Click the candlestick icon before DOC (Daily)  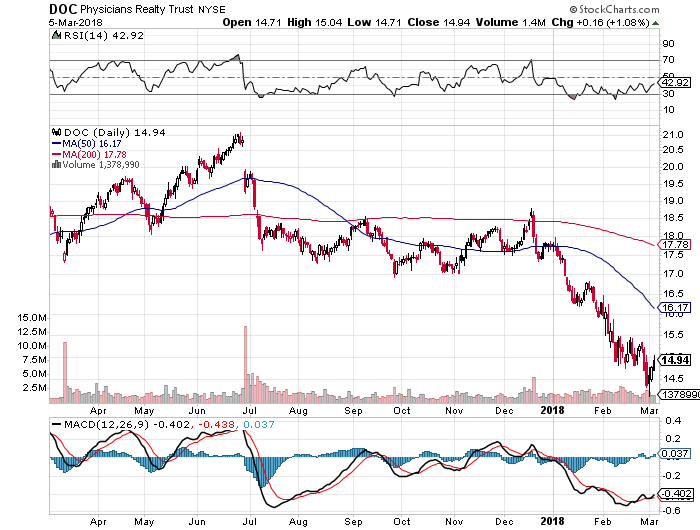click(x=56, y=132)
